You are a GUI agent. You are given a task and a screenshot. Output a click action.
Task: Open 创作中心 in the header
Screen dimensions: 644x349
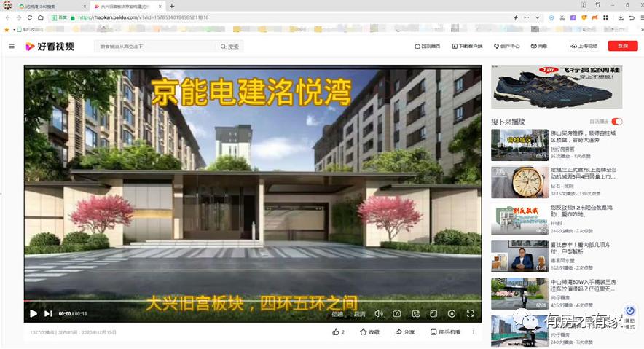[x=507, y=47]
